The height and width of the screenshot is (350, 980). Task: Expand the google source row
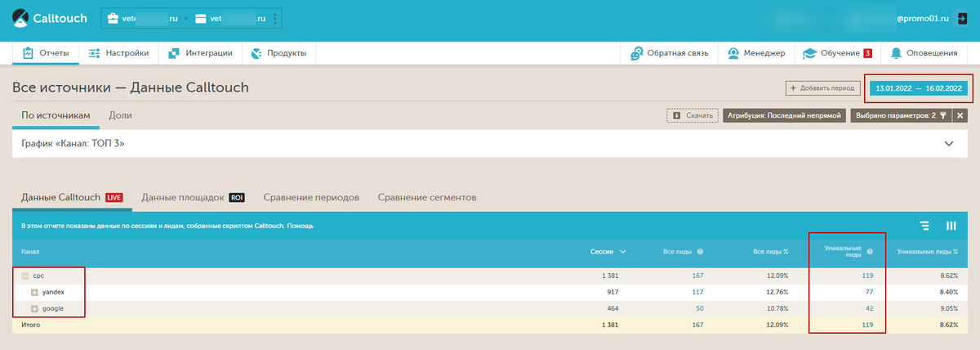point(34,308)
